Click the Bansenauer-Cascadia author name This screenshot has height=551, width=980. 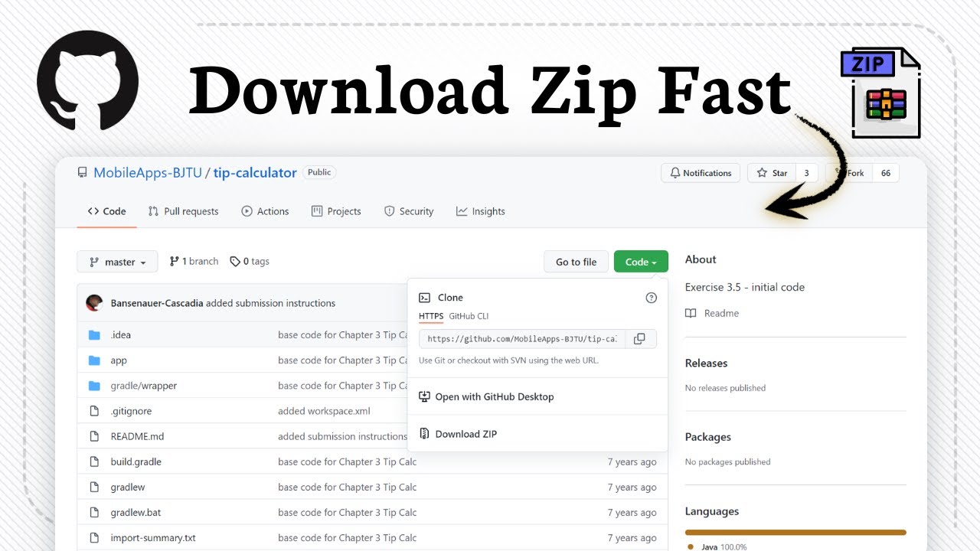pyautogui.click(x=157, y=303)
